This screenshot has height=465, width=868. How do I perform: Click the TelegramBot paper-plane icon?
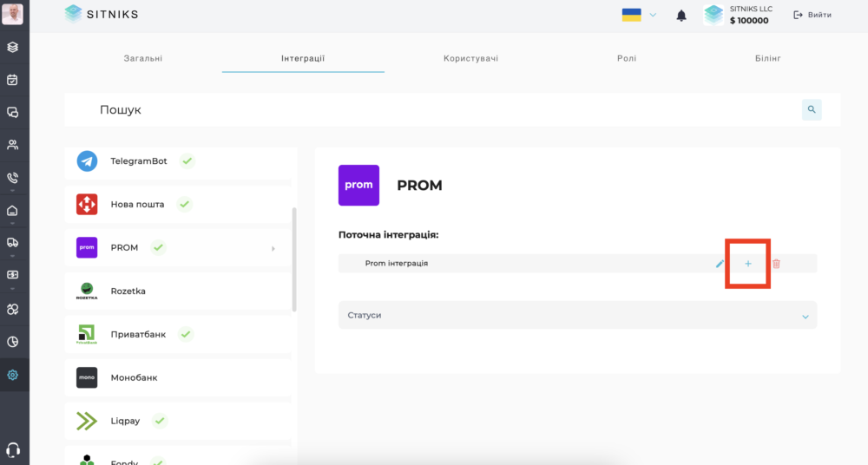(87, 161)
